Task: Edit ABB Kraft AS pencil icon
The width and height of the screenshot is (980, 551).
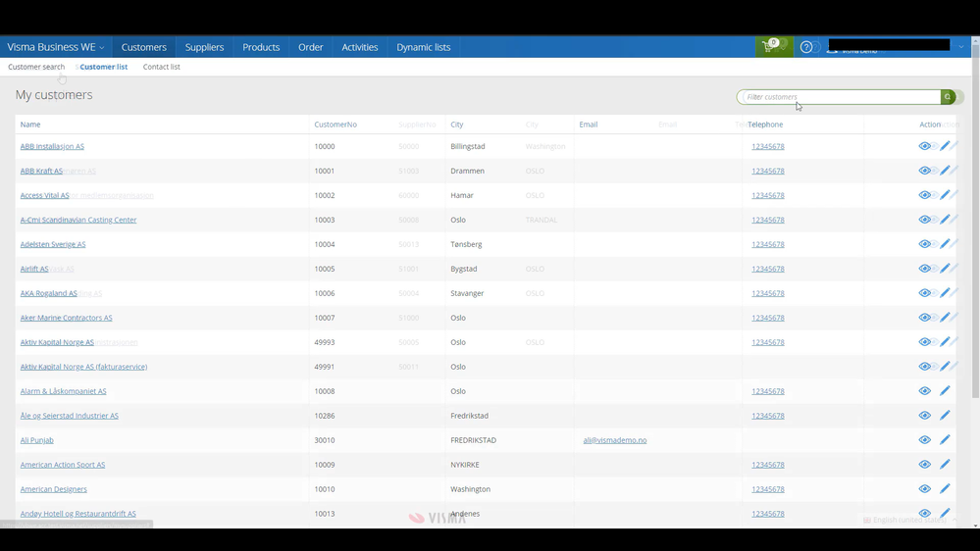Action: pyautogui.click(x=945, y=171)
